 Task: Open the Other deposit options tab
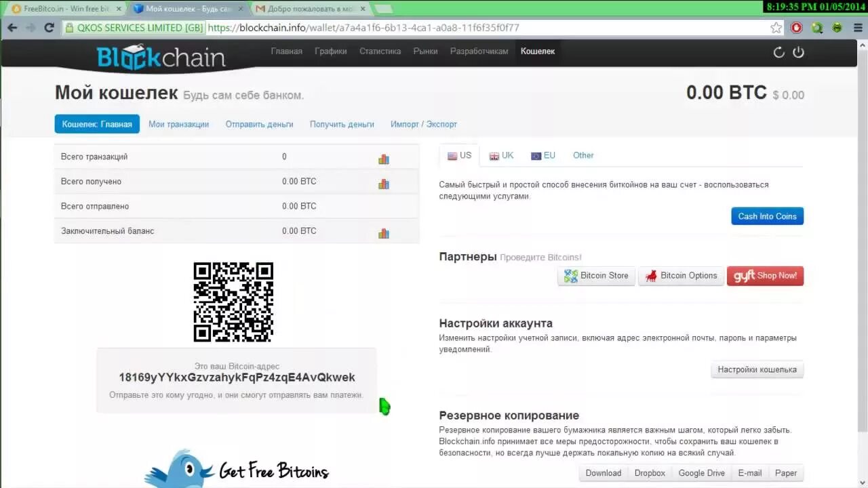pos(583,155)
